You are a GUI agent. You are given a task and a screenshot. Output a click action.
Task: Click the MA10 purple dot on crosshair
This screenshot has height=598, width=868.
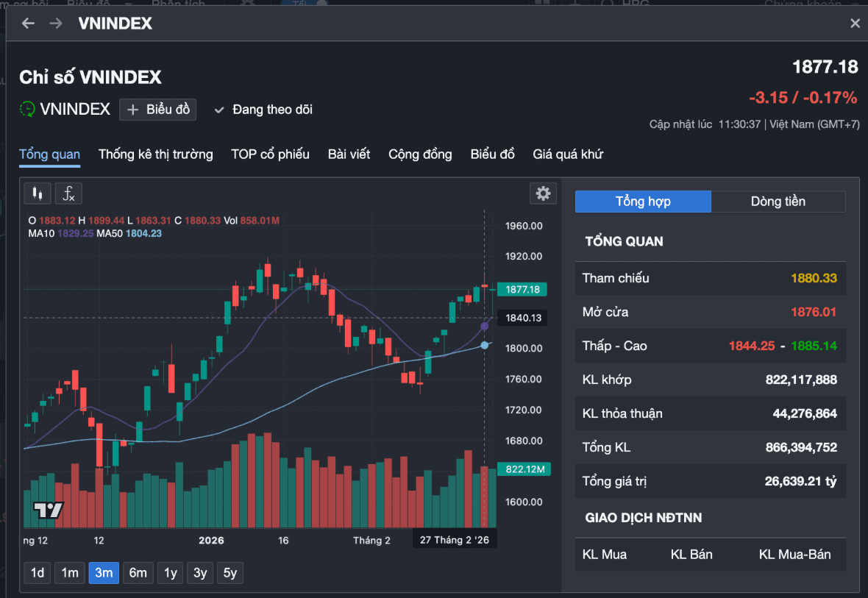click(484, 326)
